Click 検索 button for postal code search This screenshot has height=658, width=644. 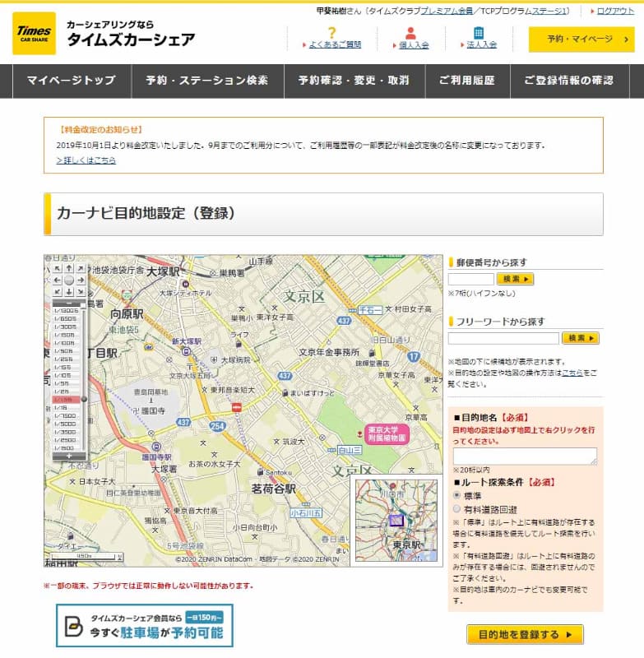click(515, 279)
